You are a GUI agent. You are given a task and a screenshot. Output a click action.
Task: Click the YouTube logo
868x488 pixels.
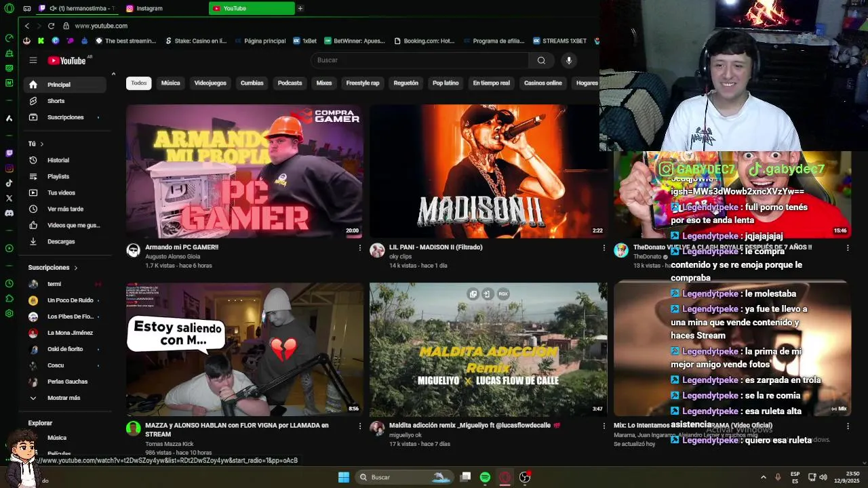(x=67, y=60)
